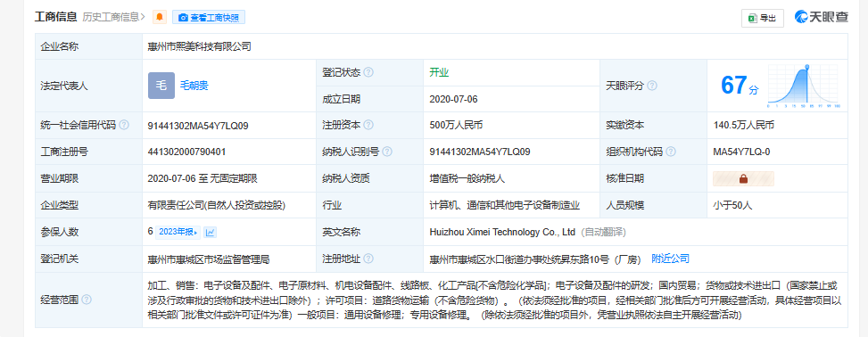Click the camera icon in 查看工商快照

[x=183, y=18]
